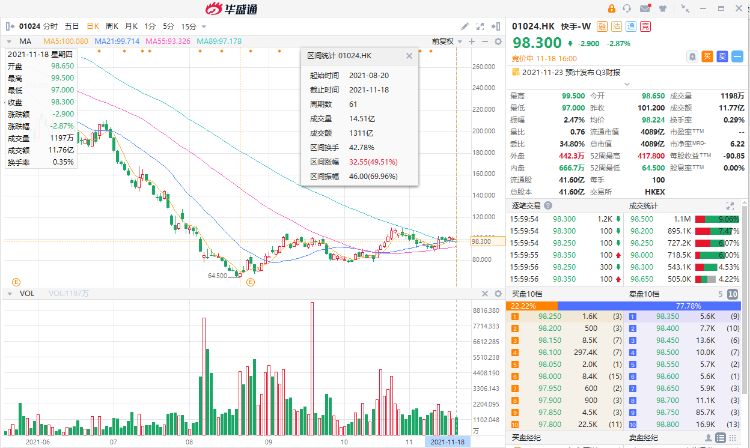Viewport: 750px width, 448px height.
Task: Click the earnings E marker near 64.500
Action: [251, 282]
